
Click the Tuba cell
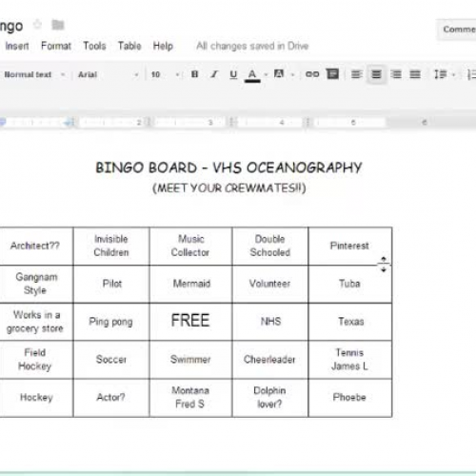(x=349, y=284)
